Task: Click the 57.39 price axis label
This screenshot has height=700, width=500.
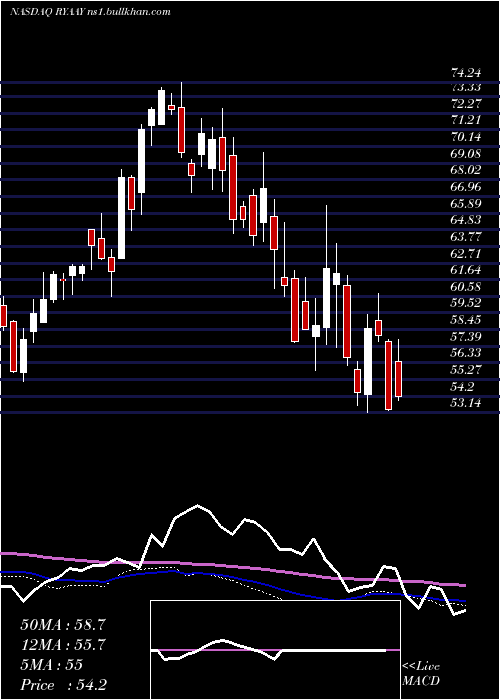Action: tap(466, 337)
